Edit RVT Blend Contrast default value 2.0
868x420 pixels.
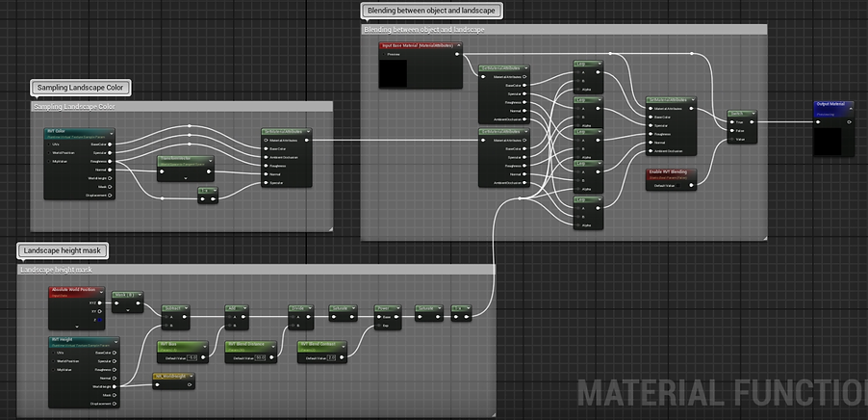(331, 358)
